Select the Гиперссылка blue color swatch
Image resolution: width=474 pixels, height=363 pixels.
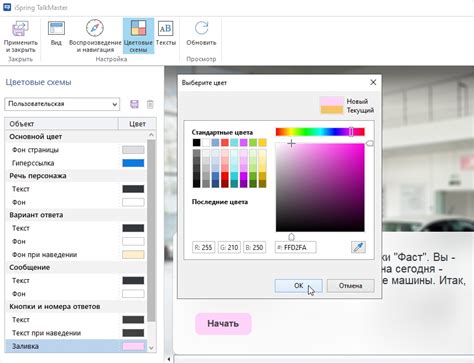point(133,163)
